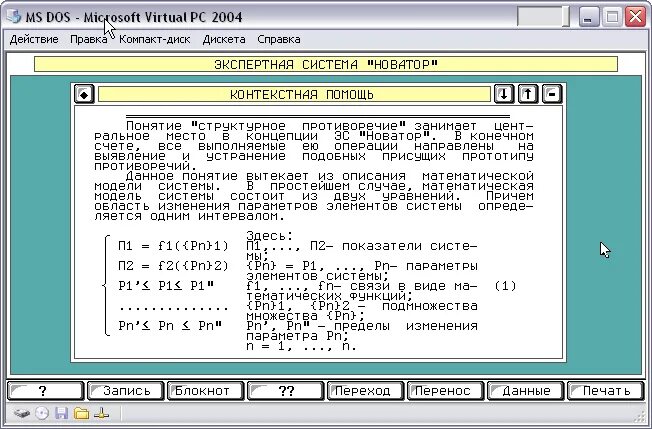Click the line "n = 1, ..., n."

click(x=301, y=346)
